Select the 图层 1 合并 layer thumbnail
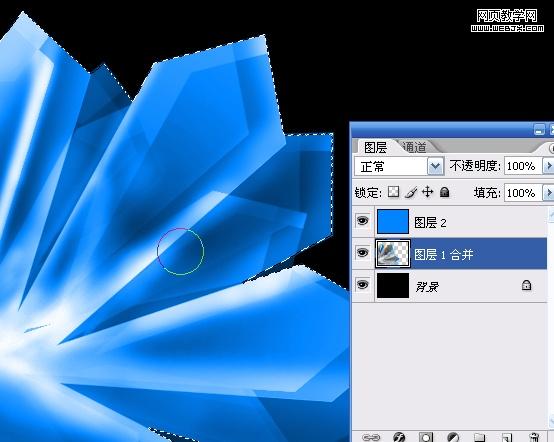This screenshot has width=554, height=442. click(393, 253)
